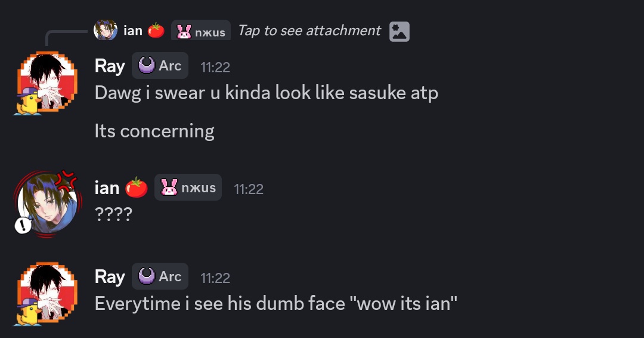This screenshot has height=338, width=644.
Task: Open ian's username above the "????" message
Action: [x=107, y=188]
